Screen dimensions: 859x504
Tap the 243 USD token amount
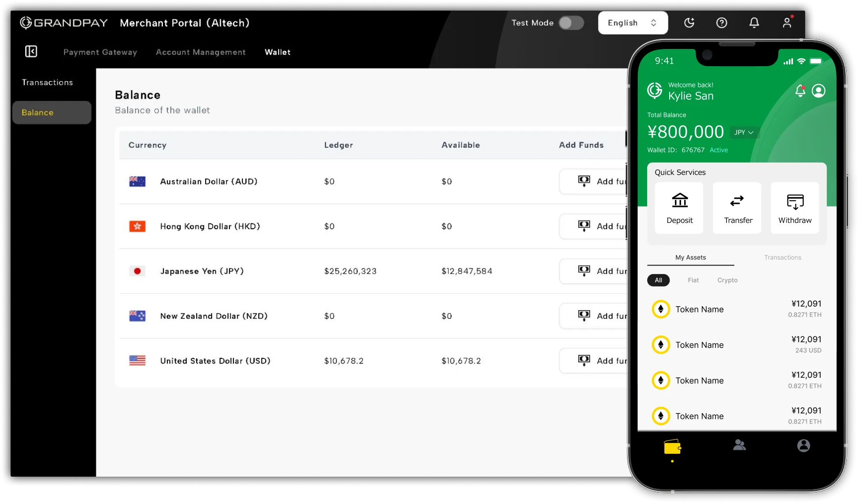[x=808, y=350]
